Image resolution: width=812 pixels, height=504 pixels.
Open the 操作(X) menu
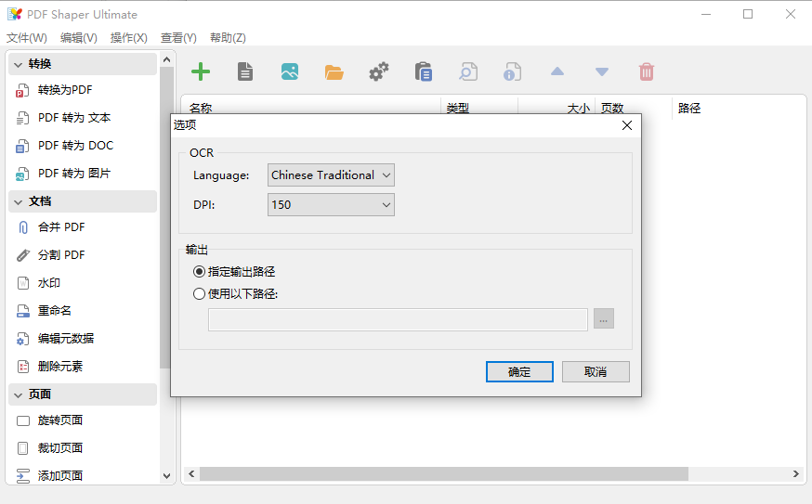pyautogui.click(x=129, y=38)
